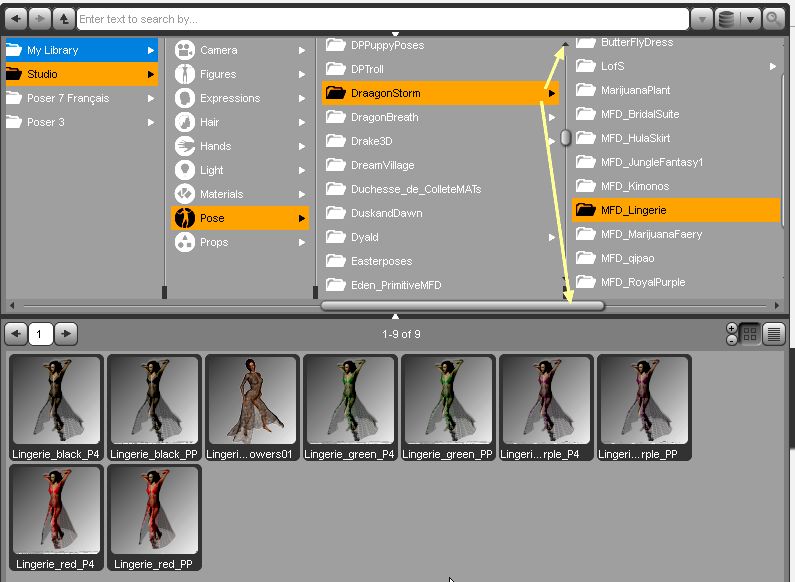Click the vertical scrollbar handle in folder column

point(565,137)
